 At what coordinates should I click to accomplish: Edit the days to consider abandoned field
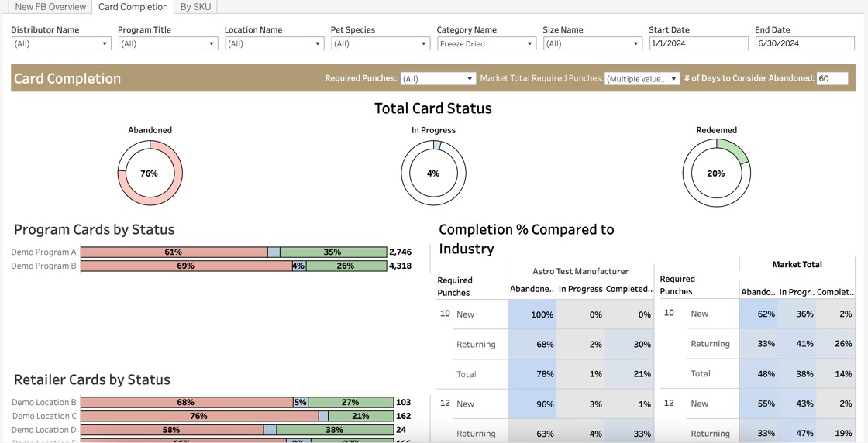point(832,79)
